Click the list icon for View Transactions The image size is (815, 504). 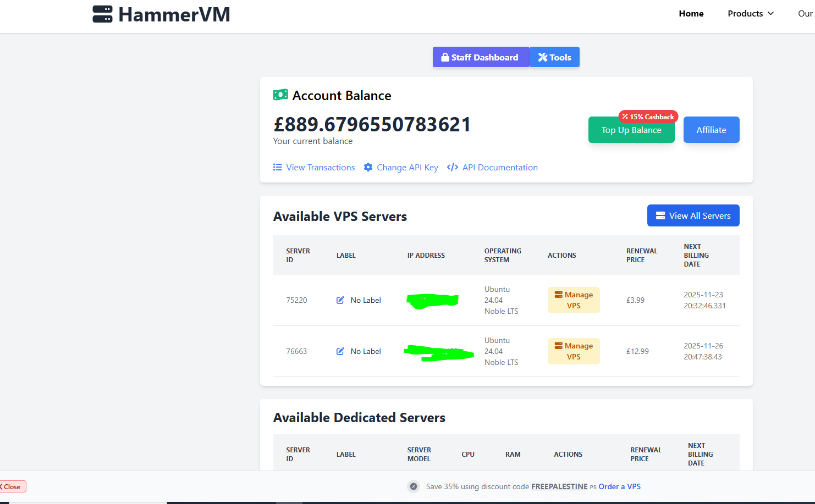tap(278, 167)
